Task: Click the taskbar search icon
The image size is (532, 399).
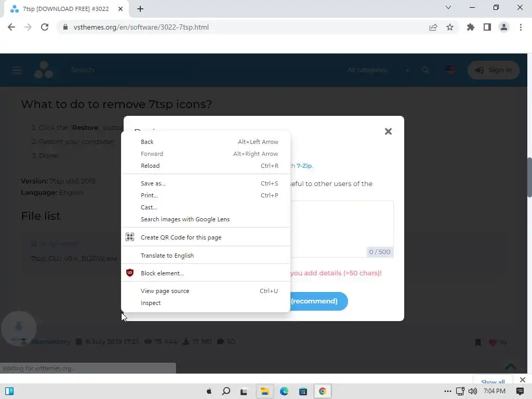Action: pyautogui.click(x=226, y=391)
